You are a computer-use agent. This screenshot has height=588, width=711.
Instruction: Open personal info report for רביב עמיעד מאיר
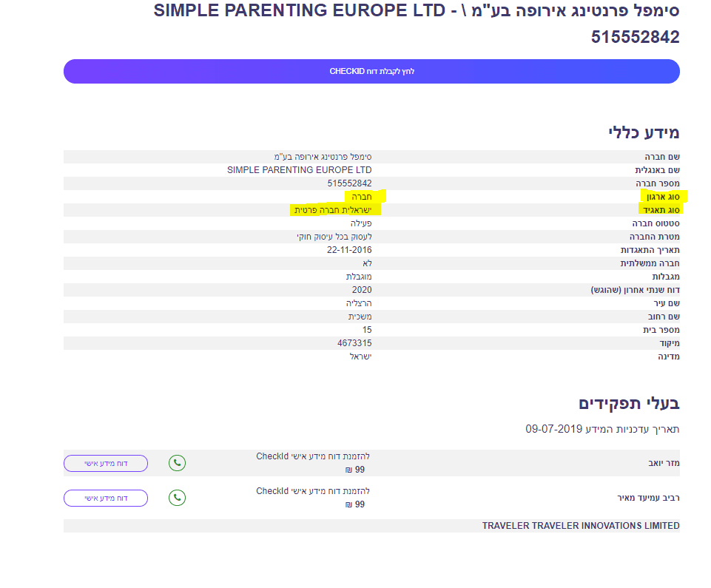tap(106, 498)
